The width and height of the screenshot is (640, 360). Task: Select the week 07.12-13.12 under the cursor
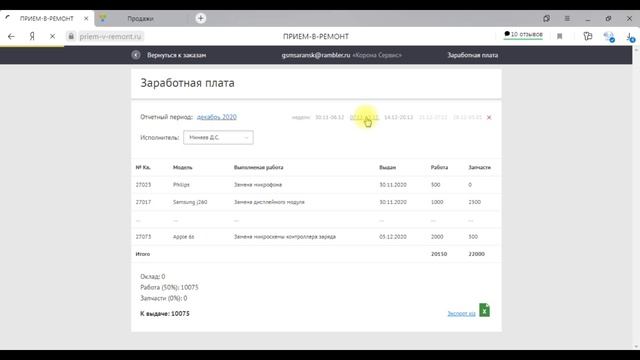[364, 118]
